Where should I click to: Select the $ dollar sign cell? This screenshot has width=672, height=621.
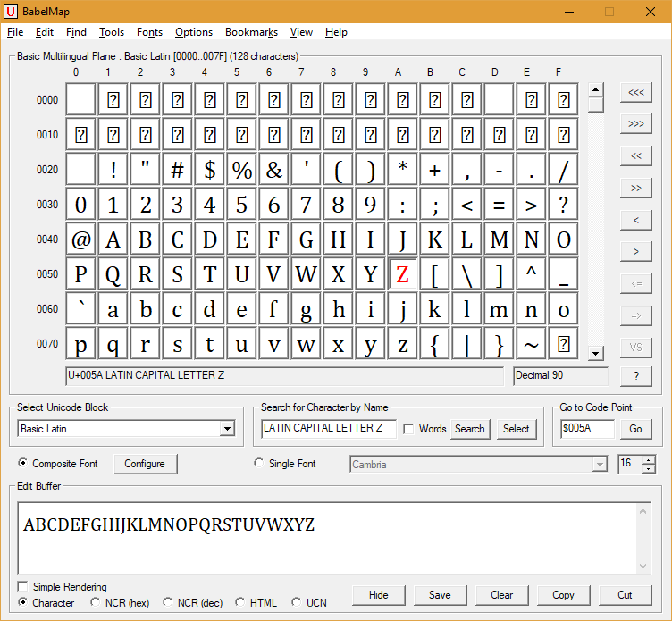210,170
